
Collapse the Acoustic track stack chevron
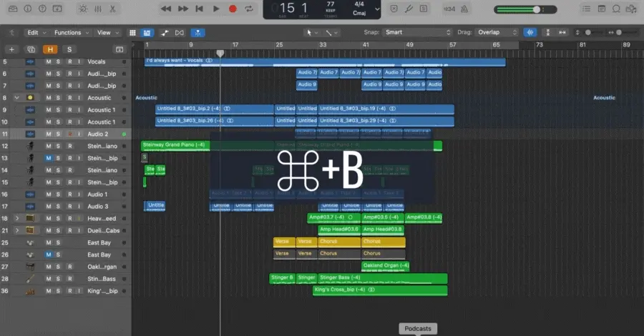pyautogui.click(x=16, y=98)
